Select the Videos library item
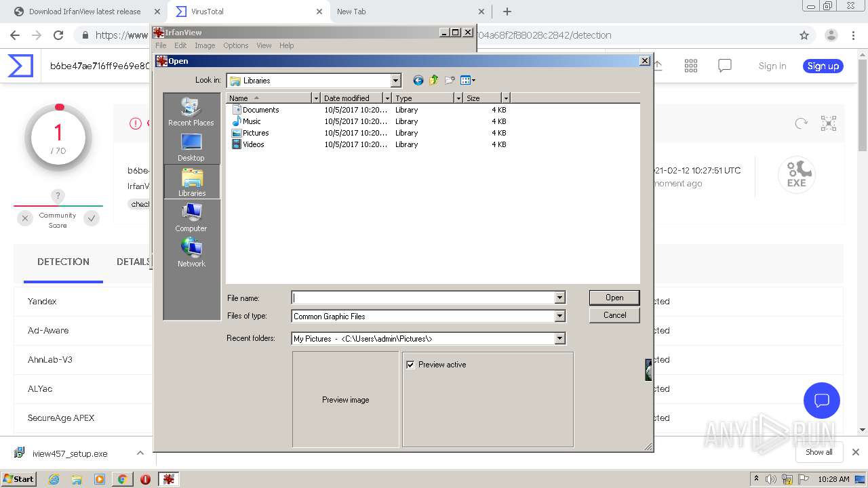Viewport: 868px width, 488px height. click(248, 144)
